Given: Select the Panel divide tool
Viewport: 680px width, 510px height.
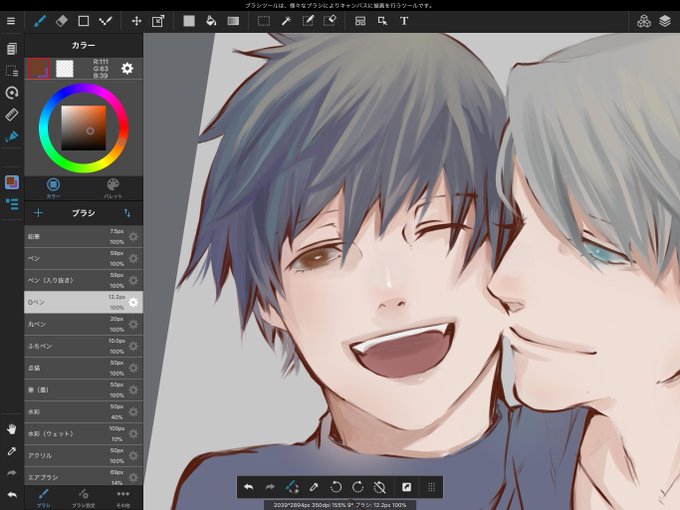Looking at the screenshot, I should tap(360, 21).
